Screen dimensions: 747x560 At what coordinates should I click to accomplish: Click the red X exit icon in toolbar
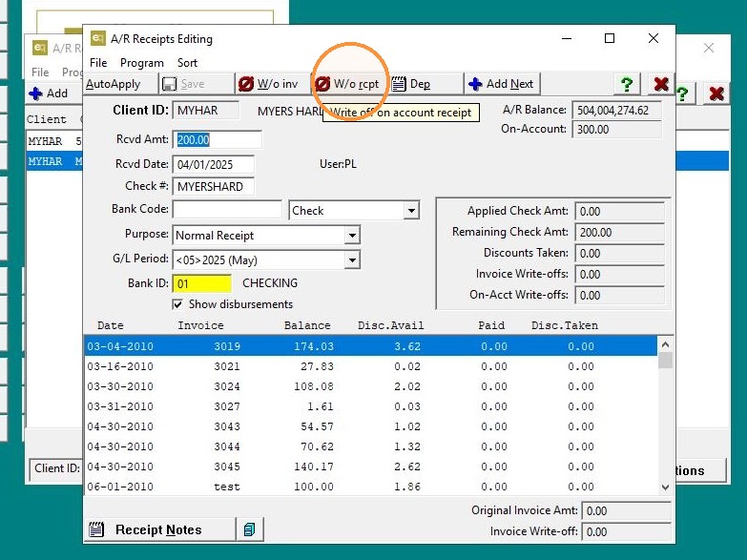pos(661,84)
